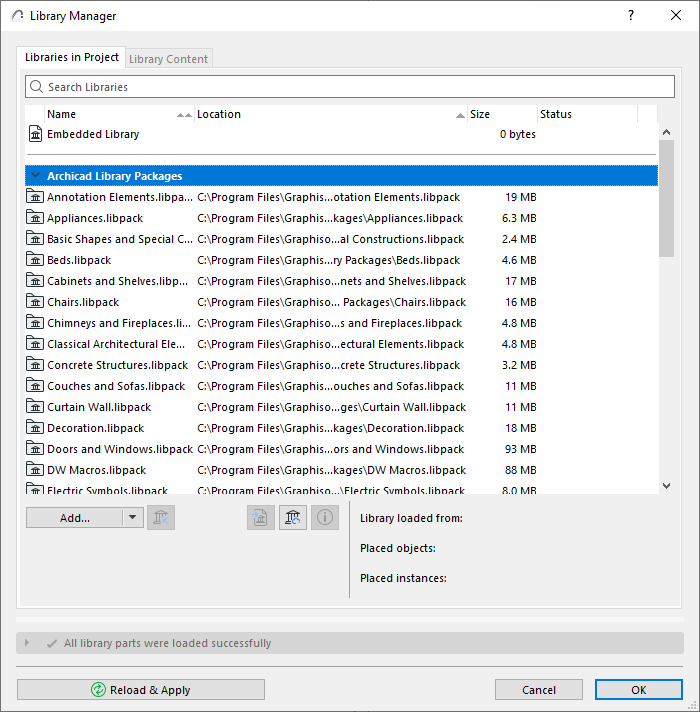The image size is (700, 712).
Task: Open the help question mark
Action: (631, 15)
